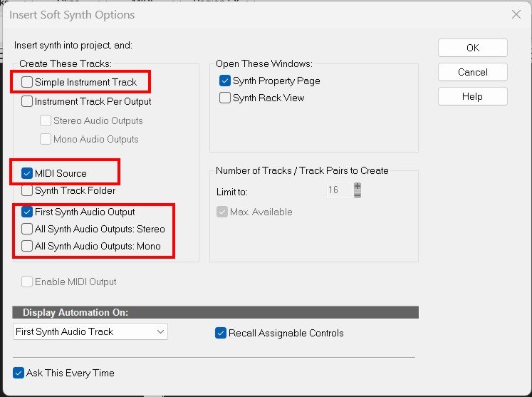Check All Synth Audio Outputs: Mono

(x=27, y=247)
